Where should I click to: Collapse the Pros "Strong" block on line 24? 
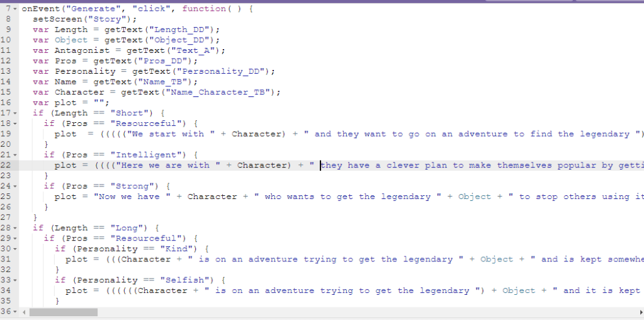15,186
